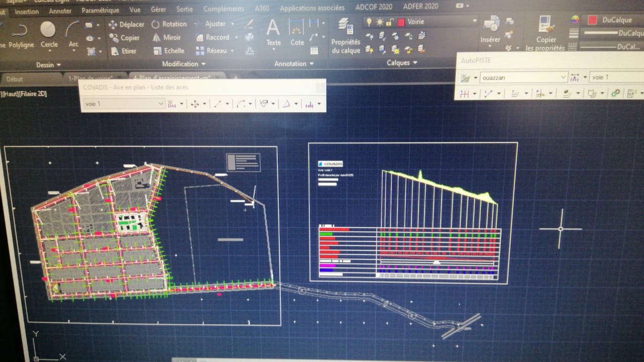Select the Cercle drawing tool
The width and height of the screenshot is (644, 362).
(x=48, y=34)
